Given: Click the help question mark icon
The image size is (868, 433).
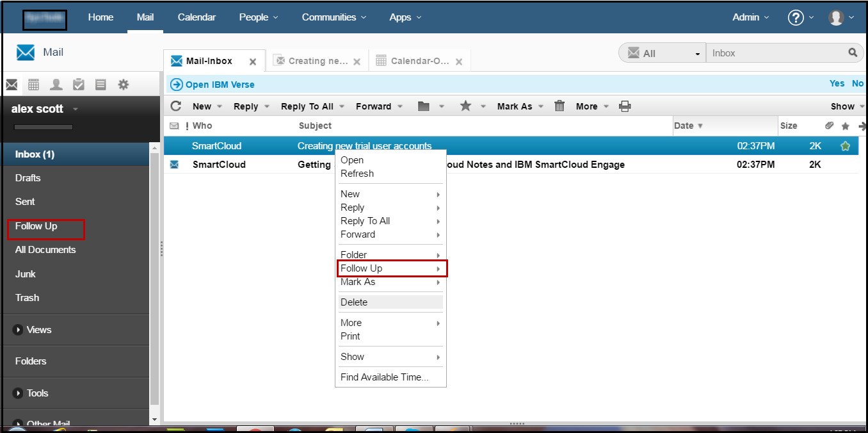Looking at the screenshot, I should coord(796,17).
